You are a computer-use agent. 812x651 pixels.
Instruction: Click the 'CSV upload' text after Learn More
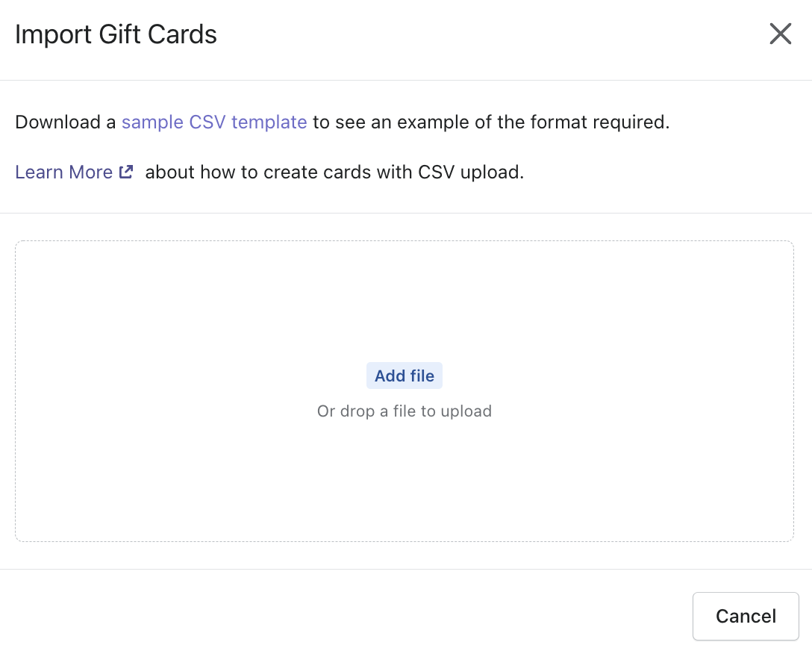[x=470, y=172]
